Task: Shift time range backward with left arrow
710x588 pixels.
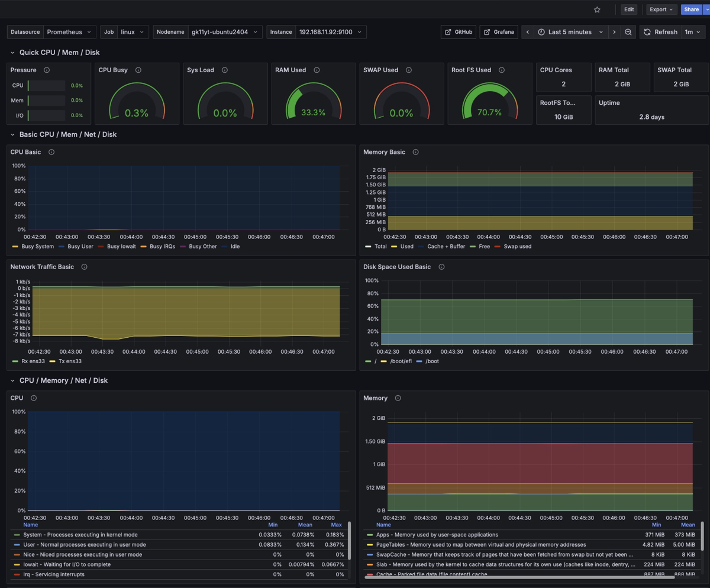Action: click(x=528, y=32)
